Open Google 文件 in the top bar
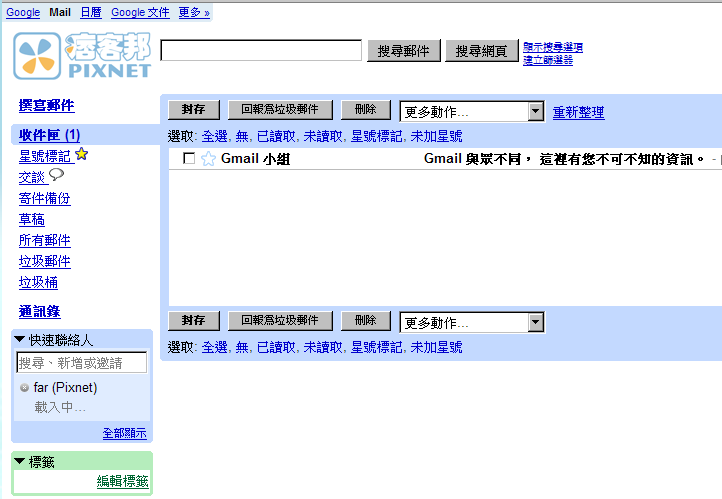 click(x=140, y=12)
